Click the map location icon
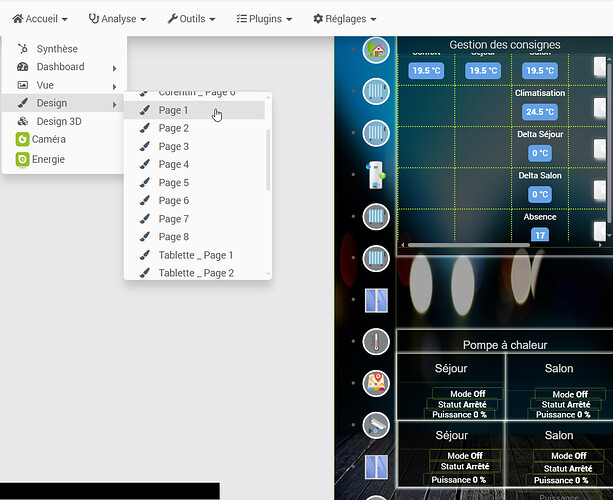 tap(376, 383)
